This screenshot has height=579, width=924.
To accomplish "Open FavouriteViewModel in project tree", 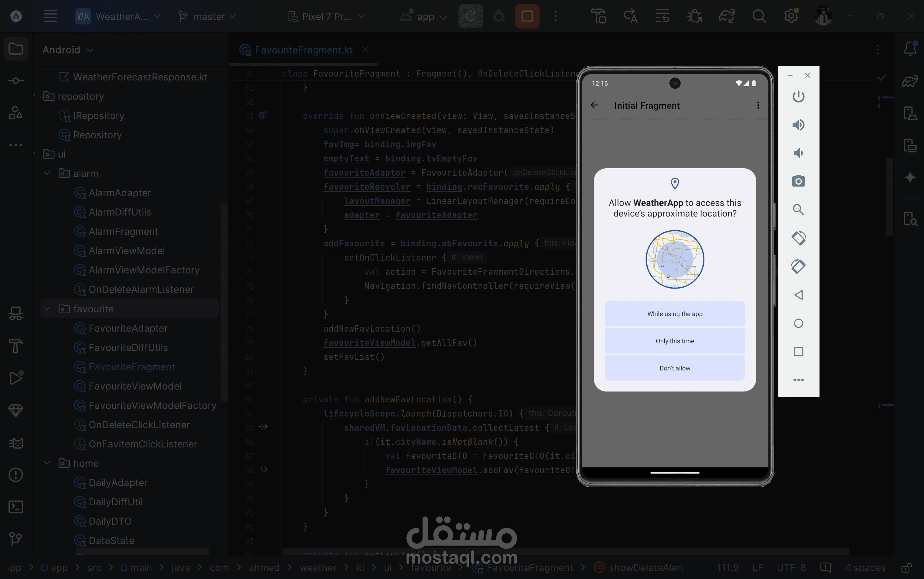I will tap(135, 386).
